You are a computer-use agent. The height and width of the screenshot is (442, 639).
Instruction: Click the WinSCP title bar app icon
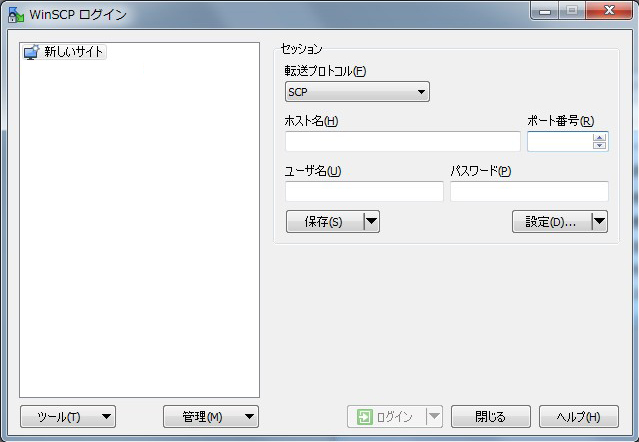[15, 14]
